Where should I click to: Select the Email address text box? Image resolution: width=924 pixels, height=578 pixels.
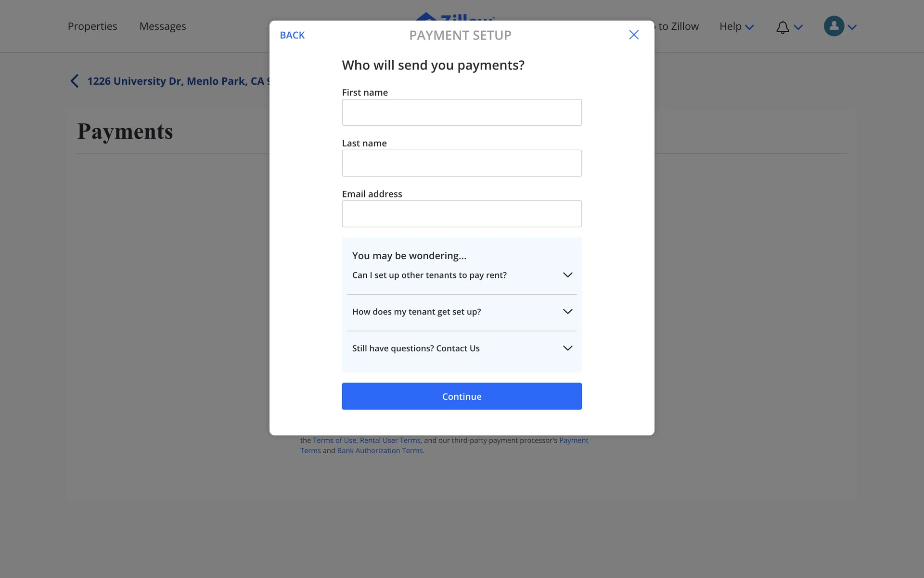point(462,214)
